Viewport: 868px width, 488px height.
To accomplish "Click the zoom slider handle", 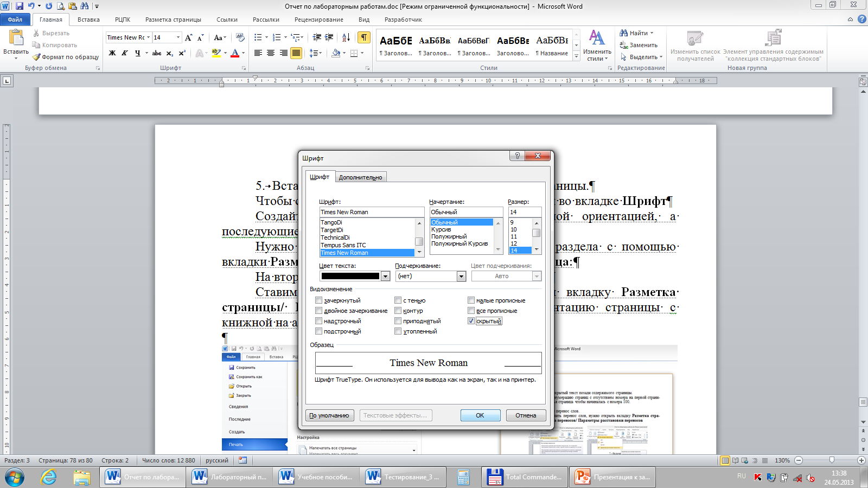I will coord(832,460).
